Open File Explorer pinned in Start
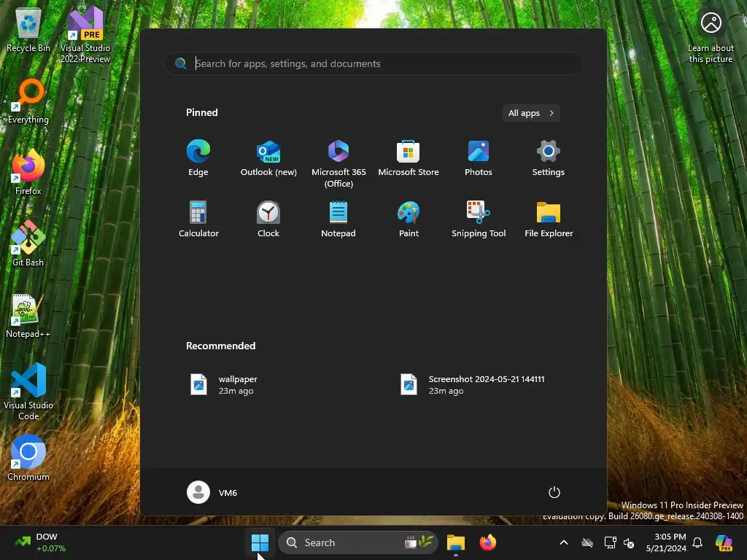Viewport: 747px width, 560px height. [549, 219]
